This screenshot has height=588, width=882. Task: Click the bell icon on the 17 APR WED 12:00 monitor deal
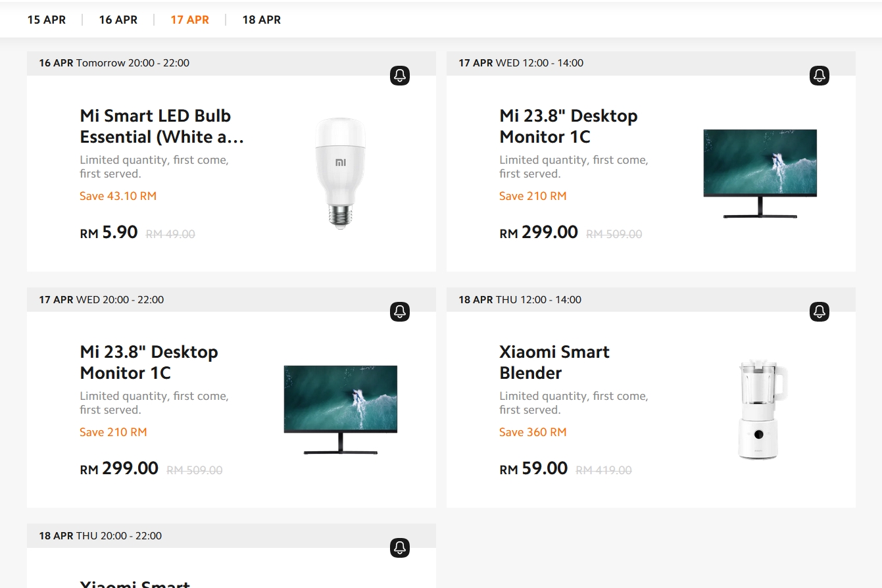click(x=818, y=76)
